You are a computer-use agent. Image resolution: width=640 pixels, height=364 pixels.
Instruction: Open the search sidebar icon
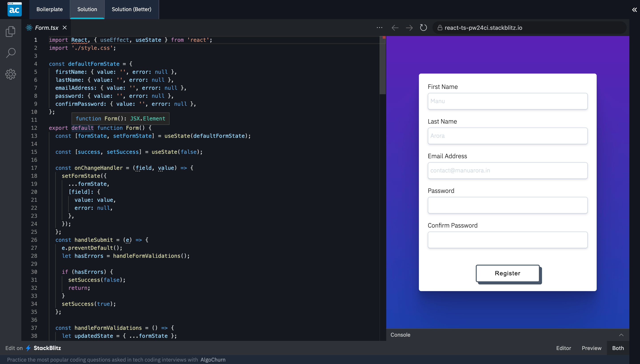pos(10,53)
